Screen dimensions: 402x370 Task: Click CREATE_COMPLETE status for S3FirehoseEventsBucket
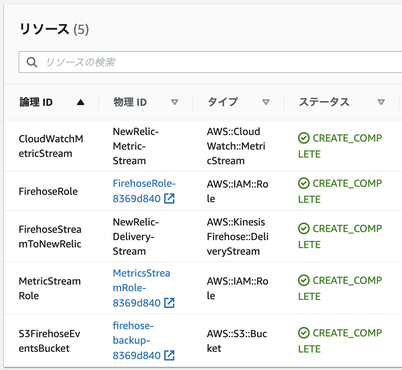[x=340, y=341]
